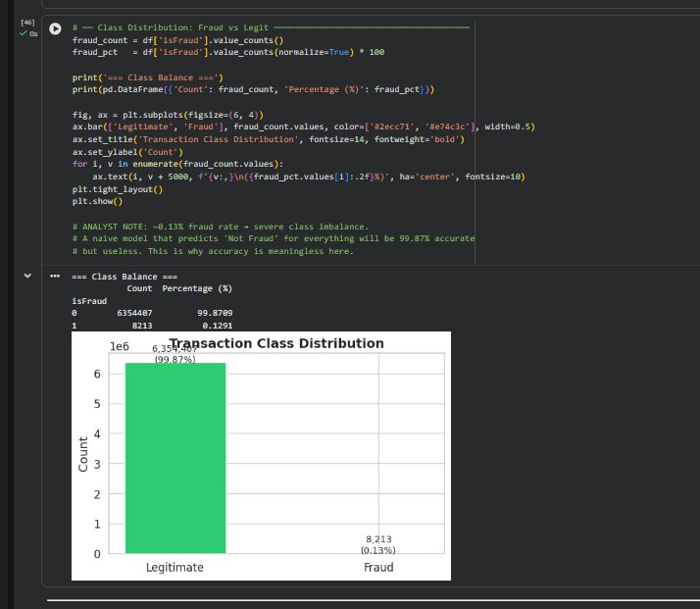Click the isFraud index header in output
Image resolution: width=700 pixels, height=609 pixels.
[x=89, y=301]
